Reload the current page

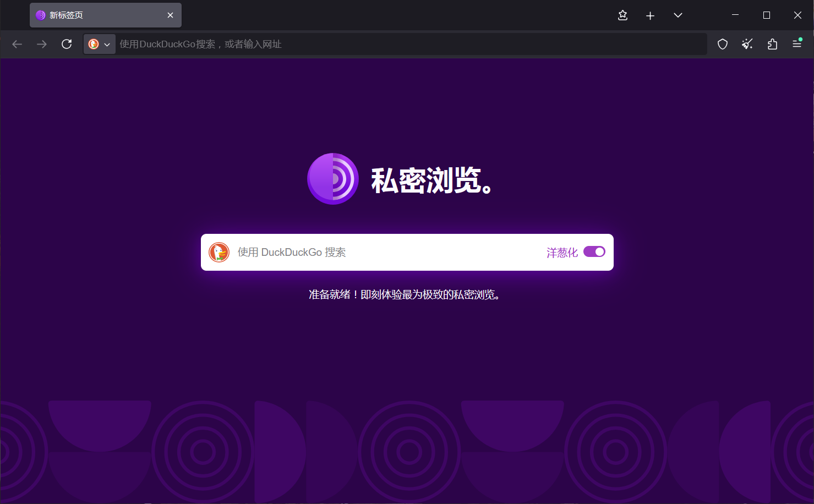click(67, 44)
